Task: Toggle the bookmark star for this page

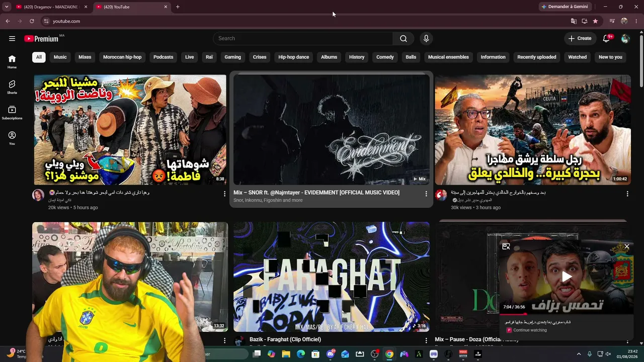Action: (x=596, y=21)
